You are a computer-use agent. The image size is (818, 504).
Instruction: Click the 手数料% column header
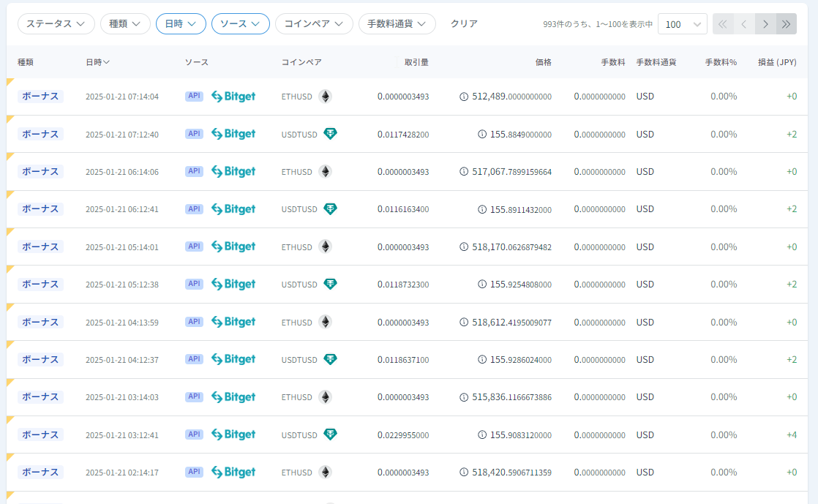(721, 62)
